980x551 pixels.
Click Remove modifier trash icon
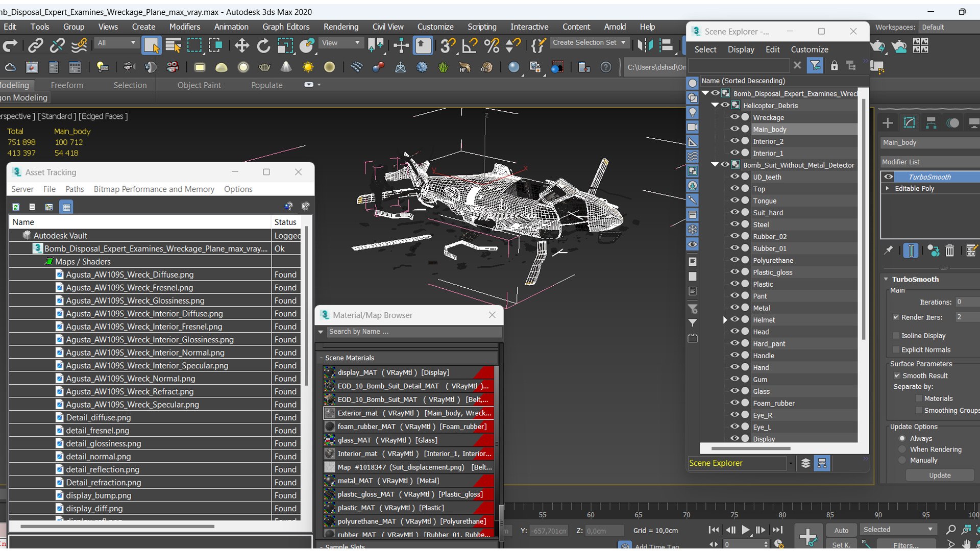(949, 251)
